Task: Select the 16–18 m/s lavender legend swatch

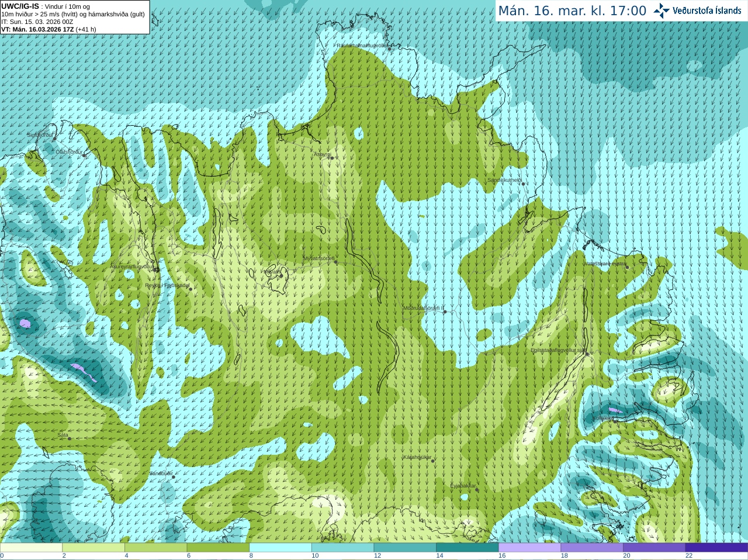Action: coord(529,548)
